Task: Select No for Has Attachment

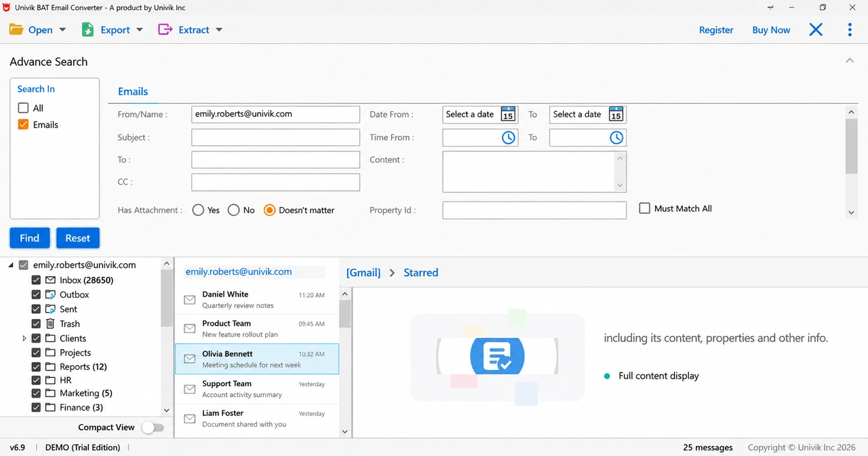Action: 233,210
